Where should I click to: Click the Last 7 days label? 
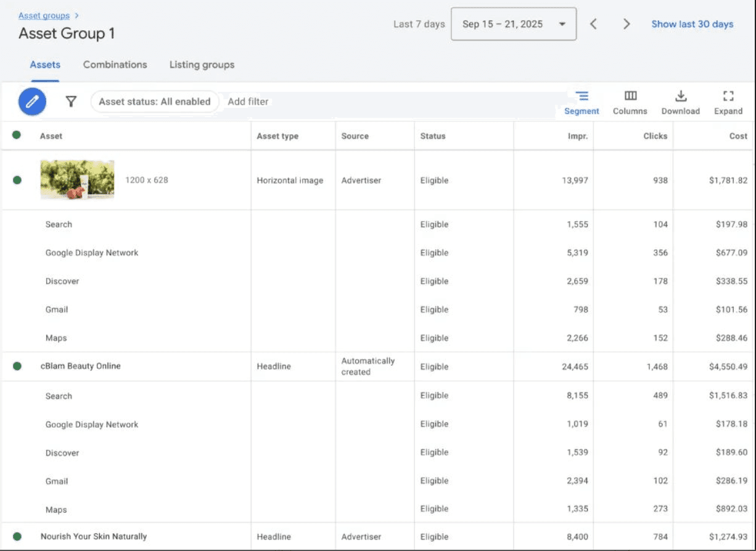point(419,24)
